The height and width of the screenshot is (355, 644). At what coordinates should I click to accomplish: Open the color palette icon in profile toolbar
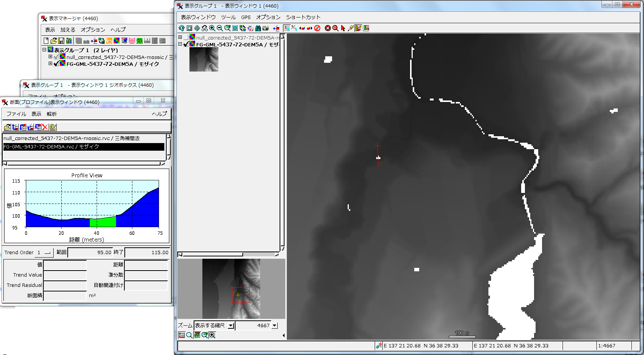(x=53, y=127)
